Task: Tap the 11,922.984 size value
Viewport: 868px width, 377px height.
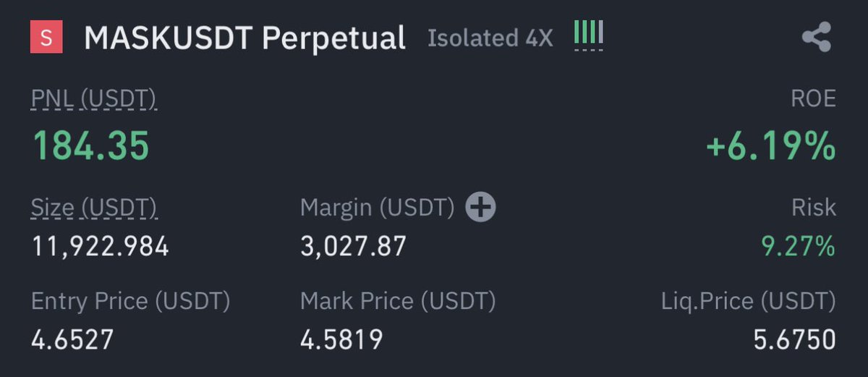Action: (x=101, y=247)
